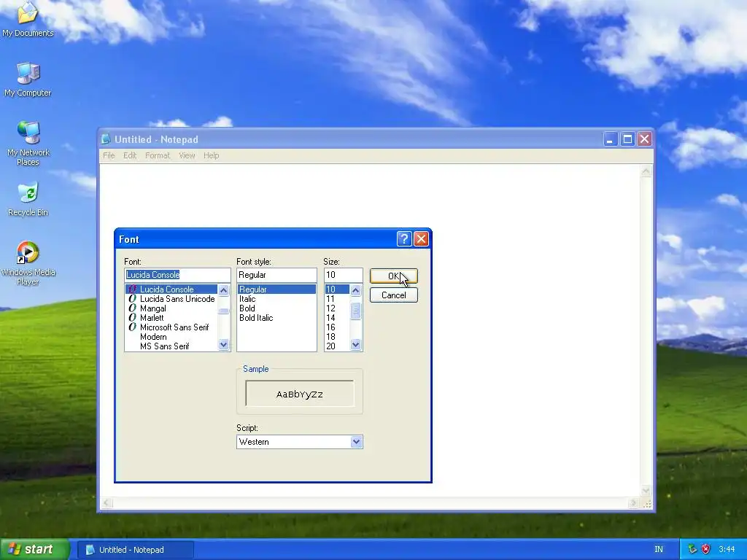The image size is (747, 560).
Task: Select Windows Media Player shortcut icon
Action: (x=28, y=262)
